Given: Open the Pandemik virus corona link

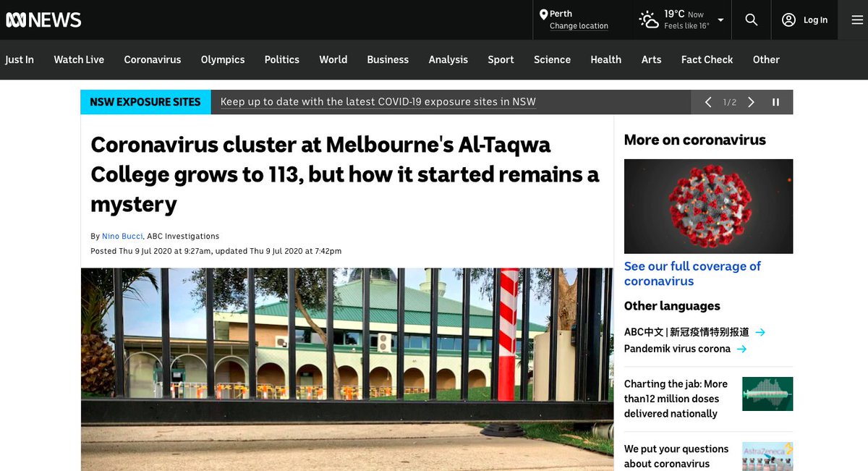Looking at the screenshot, I should click(677, 349).
